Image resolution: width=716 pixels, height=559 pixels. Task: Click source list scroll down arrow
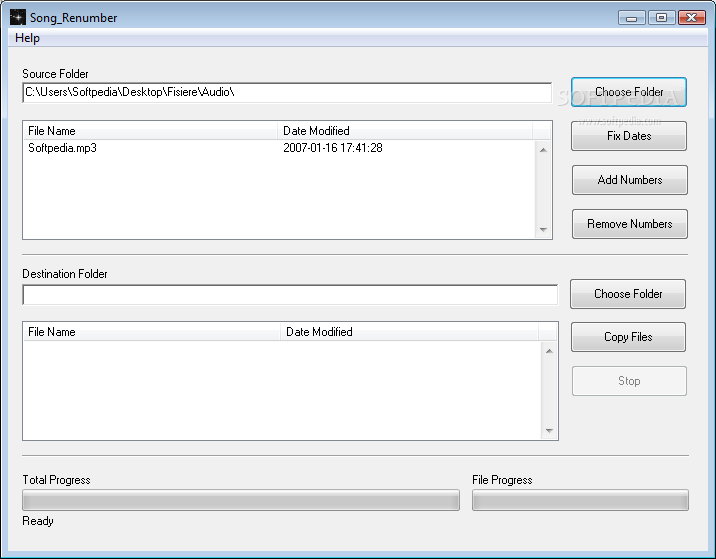pyautogui.click(x=543, y=229)
